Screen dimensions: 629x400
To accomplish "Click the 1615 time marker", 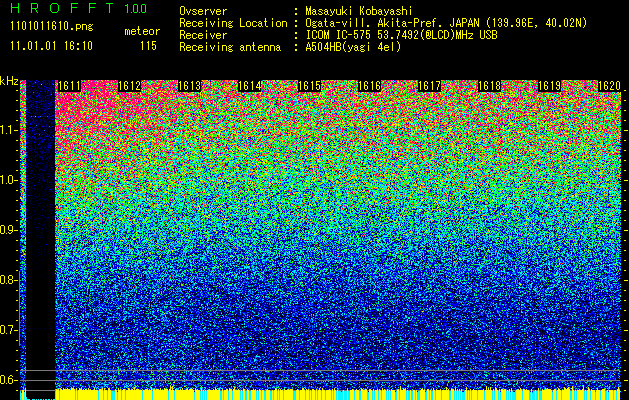I will coord(309,86).
